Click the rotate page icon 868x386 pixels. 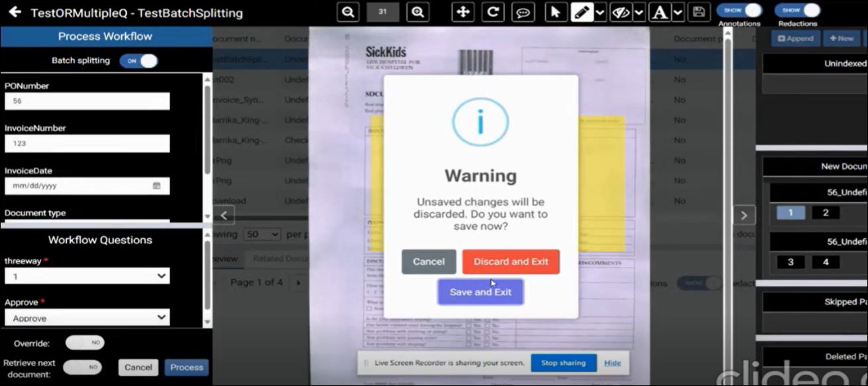492,12
